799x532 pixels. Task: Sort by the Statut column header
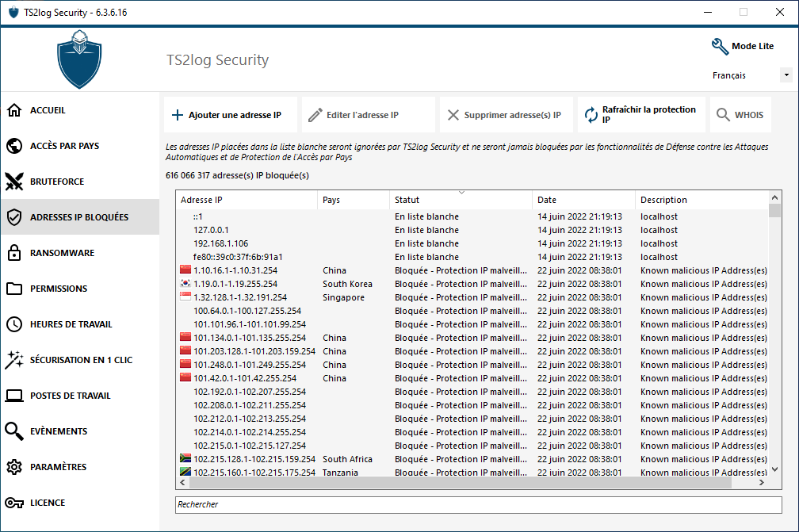tap(461, 200)
